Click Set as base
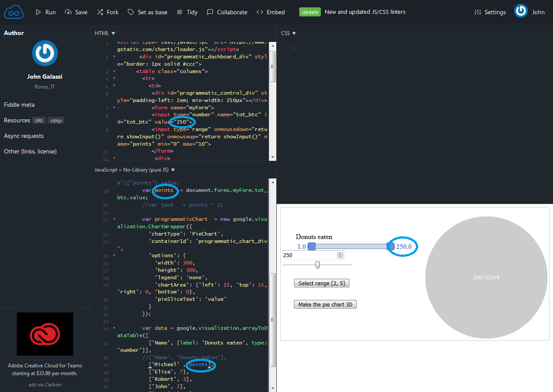This screenshot has height=392, width=553. pos(147,12)
